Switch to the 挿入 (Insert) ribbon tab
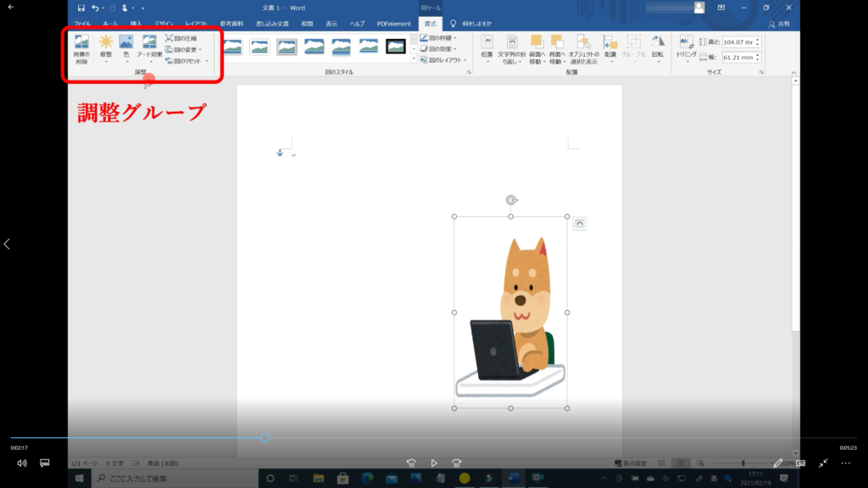Viewport: 868px width, 488px height. point(136,23)
